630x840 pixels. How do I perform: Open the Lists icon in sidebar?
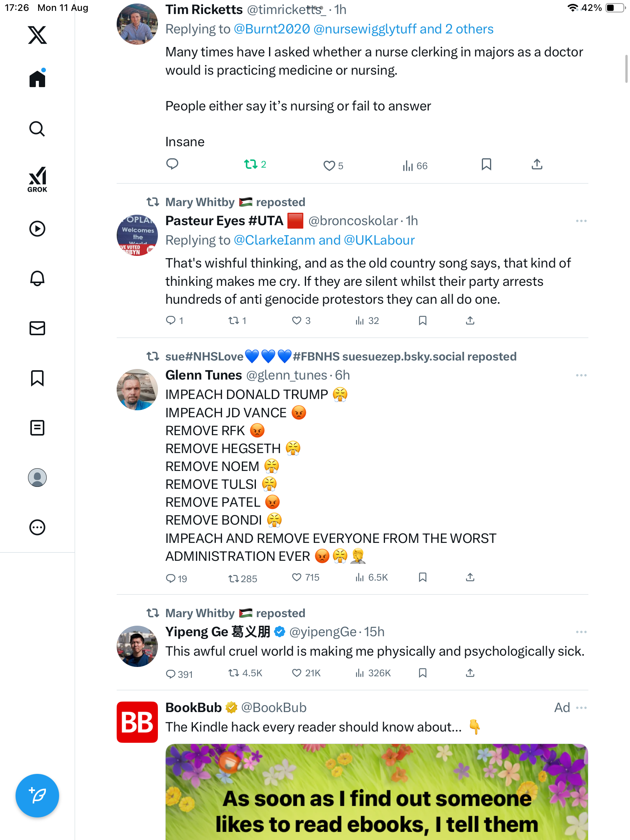pyautogui.click(x=37, y=428)
